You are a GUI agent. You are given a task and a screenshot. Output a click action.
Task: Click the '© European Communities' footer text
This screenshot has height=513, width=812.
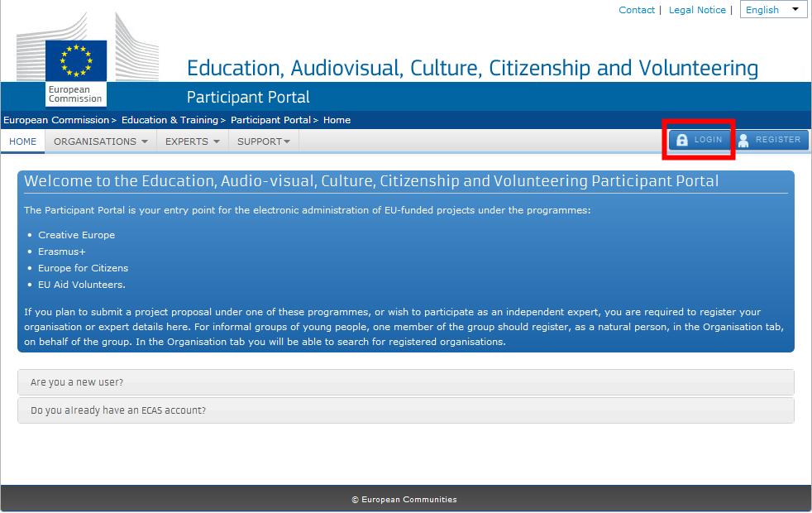click(404, 500)
